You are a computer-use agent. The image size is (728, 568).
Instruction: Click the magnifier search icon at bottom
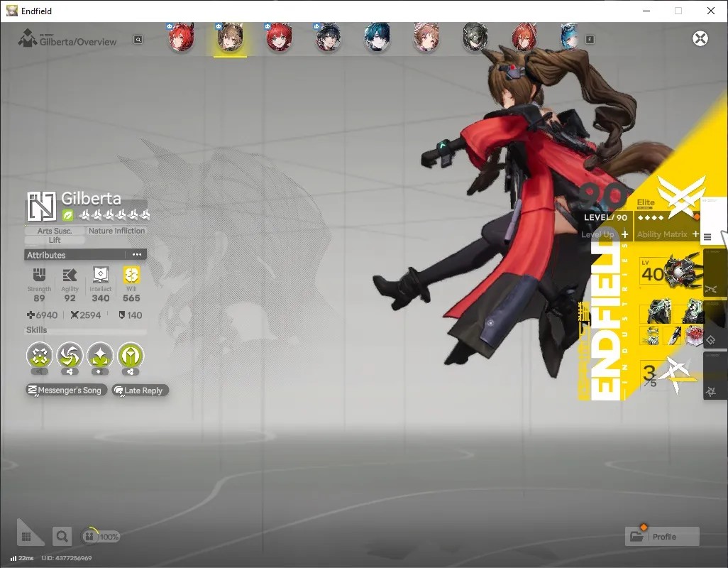click(62, 537)
